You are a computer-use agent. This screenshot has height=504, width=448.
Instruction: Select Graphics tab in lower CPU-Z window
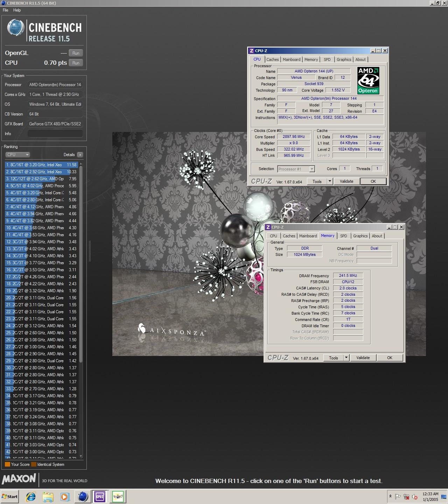click(360, 236)
